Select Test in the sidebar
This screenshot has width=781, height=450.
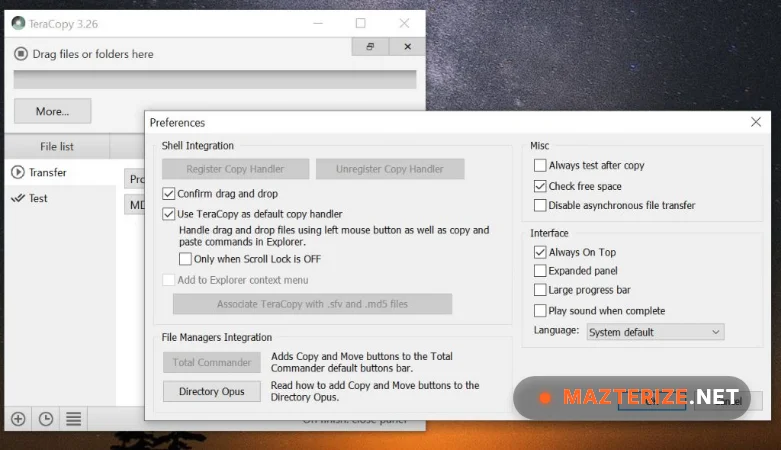60,198
